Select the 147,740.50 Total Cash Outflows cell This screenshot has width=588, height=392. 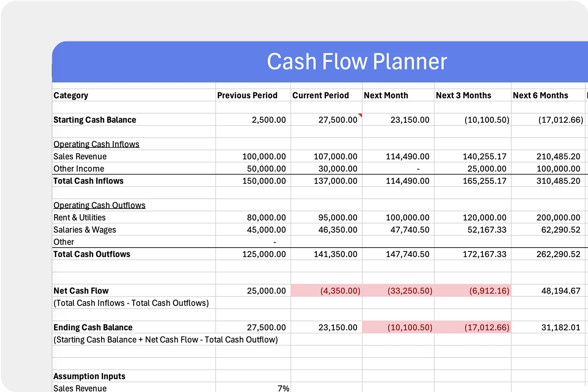[x=398, y=254]
